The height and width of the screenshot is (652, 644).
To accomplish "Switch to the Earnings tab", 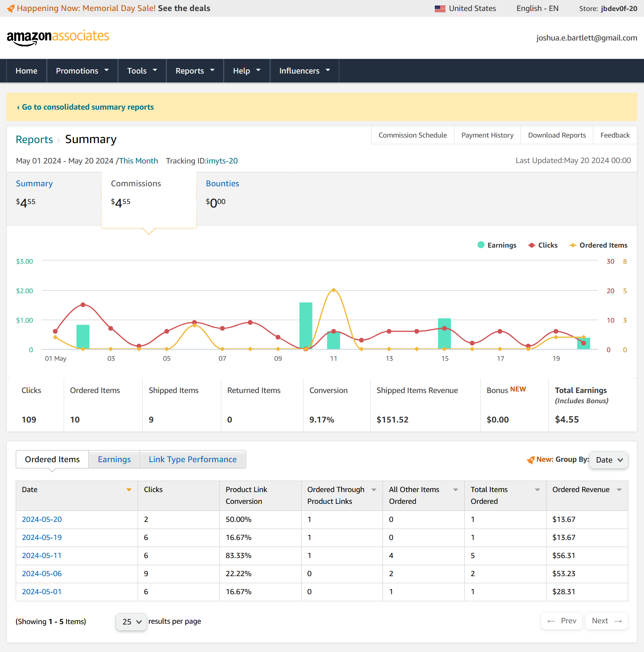I will [114, 459].
